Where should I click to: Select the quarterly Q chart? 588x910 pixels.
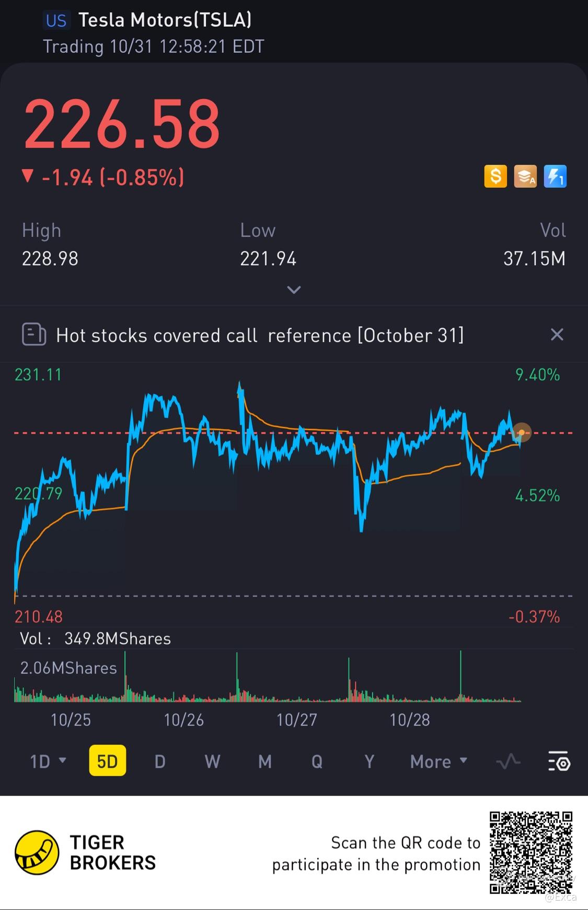(x=317, y=761)
